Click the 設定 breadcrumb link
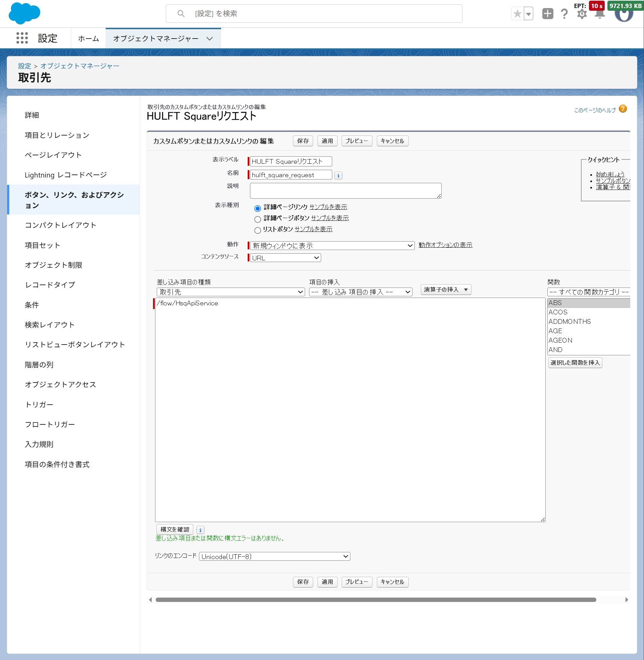Viewport: 644px width, 660px height. click(x=24, y=66)
